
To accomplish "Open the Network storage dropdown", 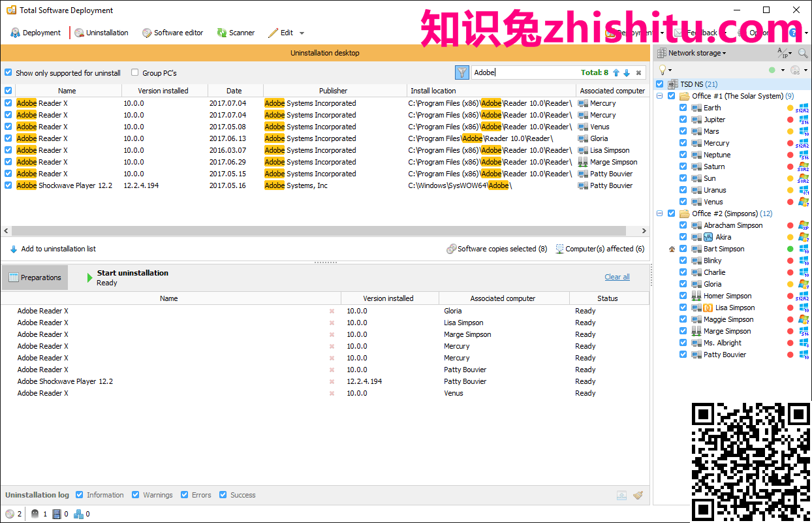I will coord(692,53).
